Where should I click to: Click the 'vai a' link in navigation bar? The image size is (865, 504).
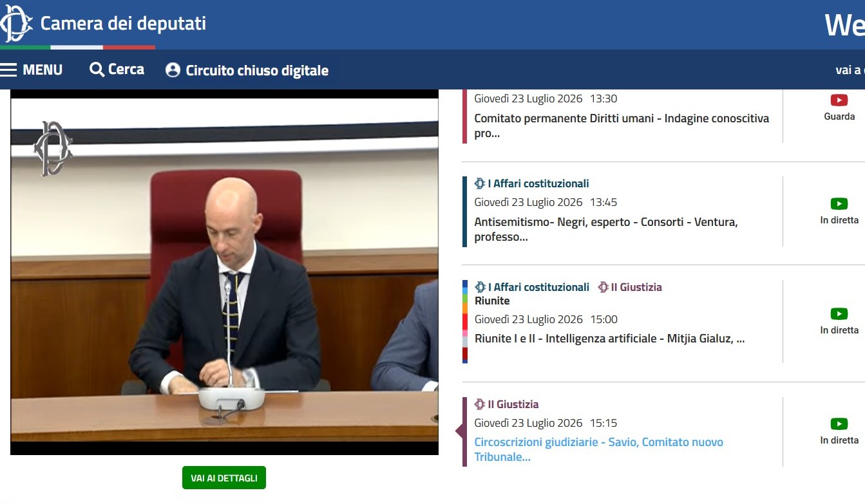click(850, 70)
